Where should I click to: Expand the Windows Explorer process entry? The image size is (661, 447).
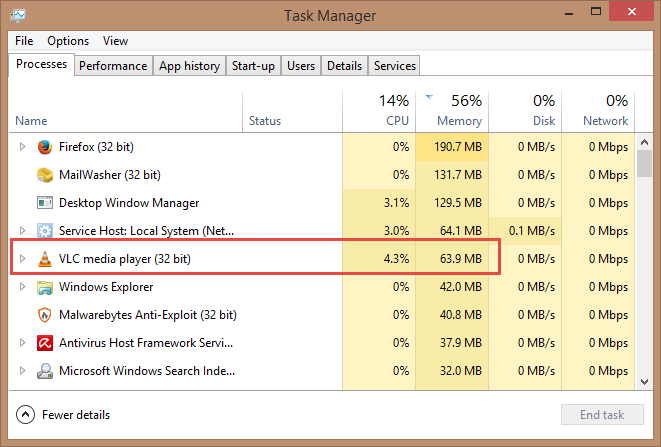tap(23, 288)
